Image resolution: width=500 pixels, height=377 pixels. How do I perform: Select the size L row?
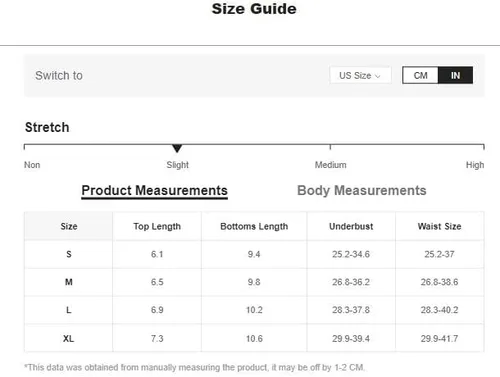click(x=254, y=310)
